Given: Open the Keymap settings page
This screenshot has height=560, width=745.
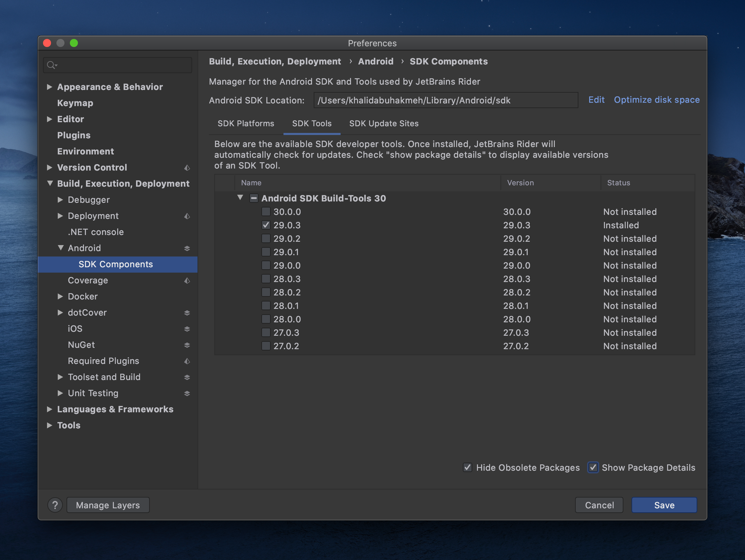Looking at the screenshot, I should (75, 103).
